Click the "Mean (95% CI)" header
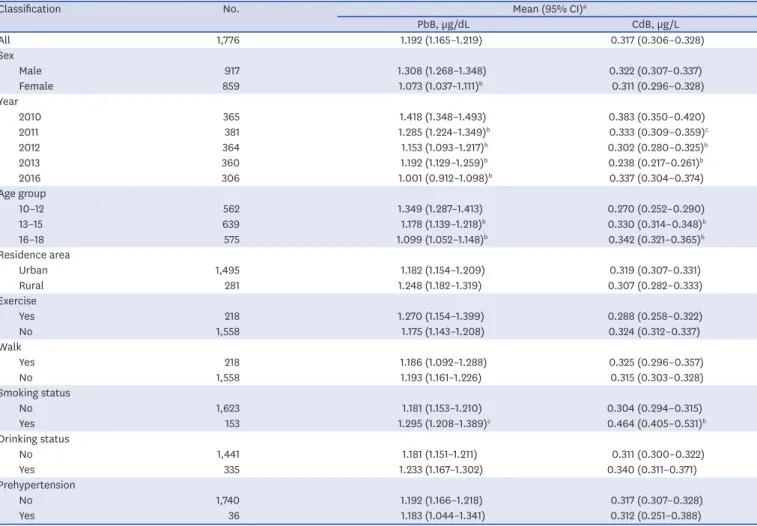The image size is (757, 526). tap(549, 9)
